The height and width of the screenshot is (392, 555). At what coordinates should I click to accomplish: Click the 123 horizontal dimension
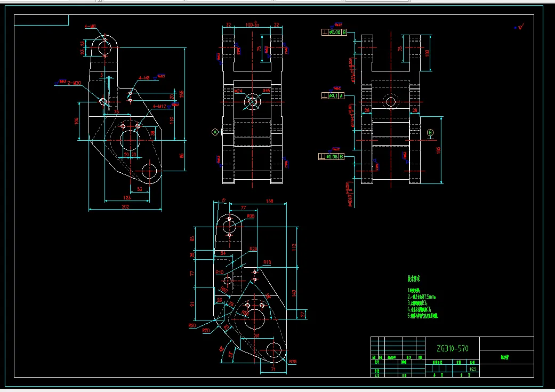pos(127,197)
